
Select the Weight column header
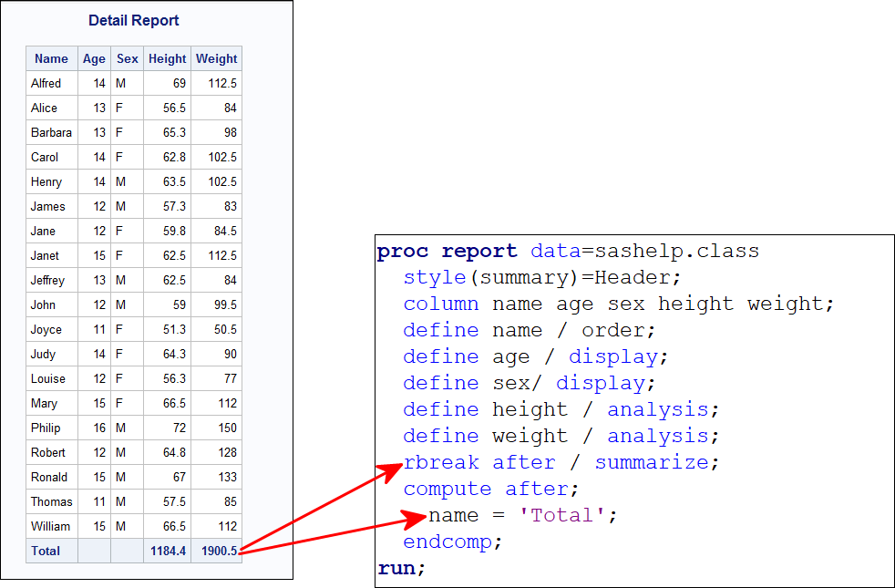coord(216,58)
